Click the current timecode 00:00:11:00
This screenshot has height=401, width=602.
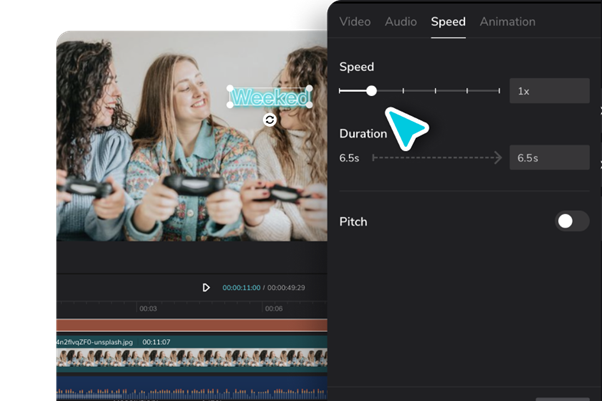[x=241, y=288]
